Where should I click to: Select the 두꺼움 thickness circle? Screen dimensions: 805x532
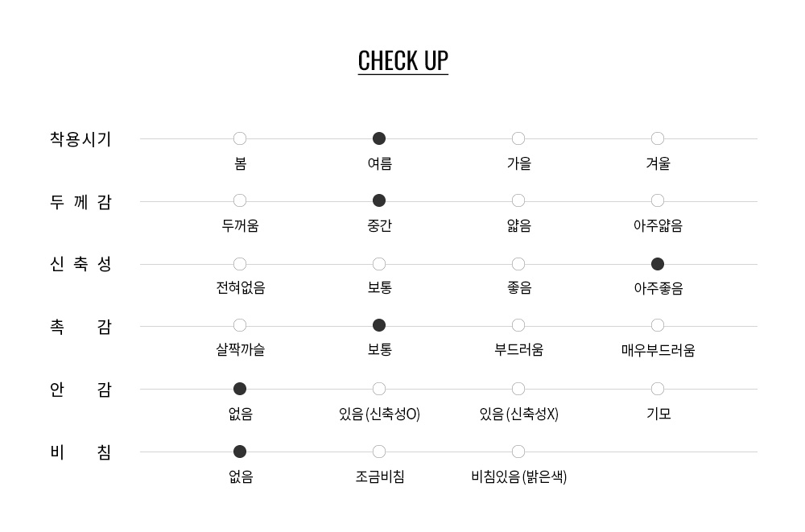(x=240, y=200)
